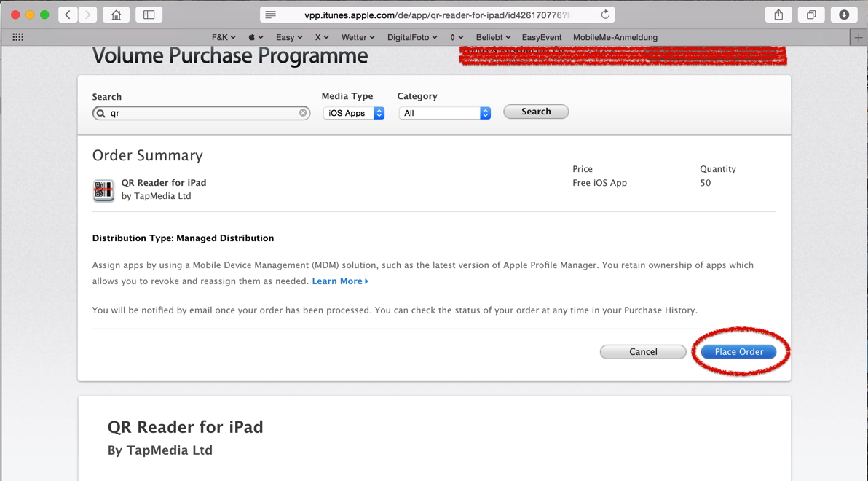Open the Wetter bookmarks folder
This screenshot has width=868, height=481.
[x=358, y=37]
